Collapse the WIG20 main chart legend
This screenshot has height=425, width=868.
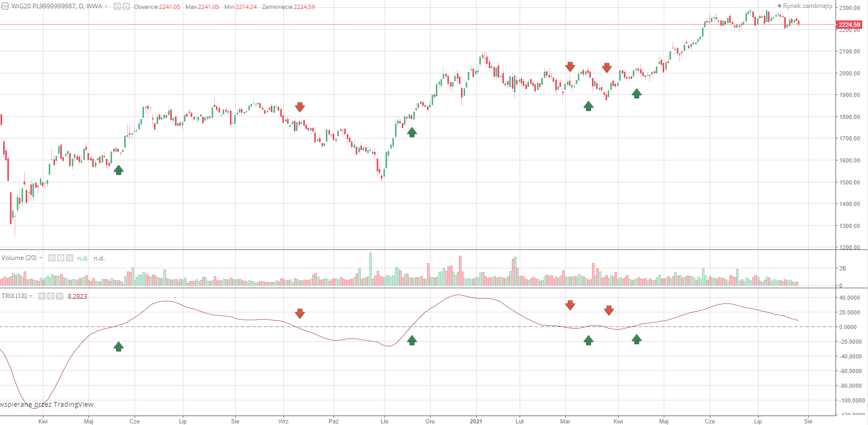pyautogui.click(x=5, y=6)
